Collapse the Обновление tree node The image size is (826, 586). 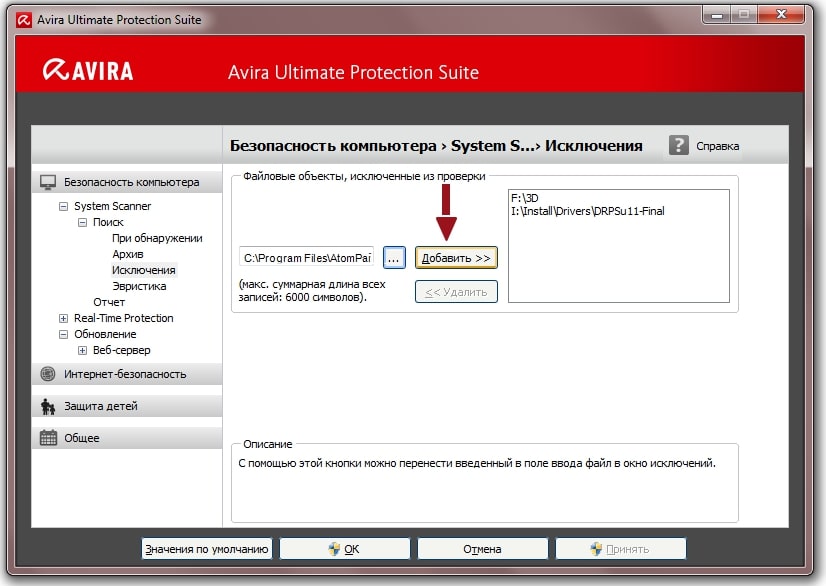point(63,335)
